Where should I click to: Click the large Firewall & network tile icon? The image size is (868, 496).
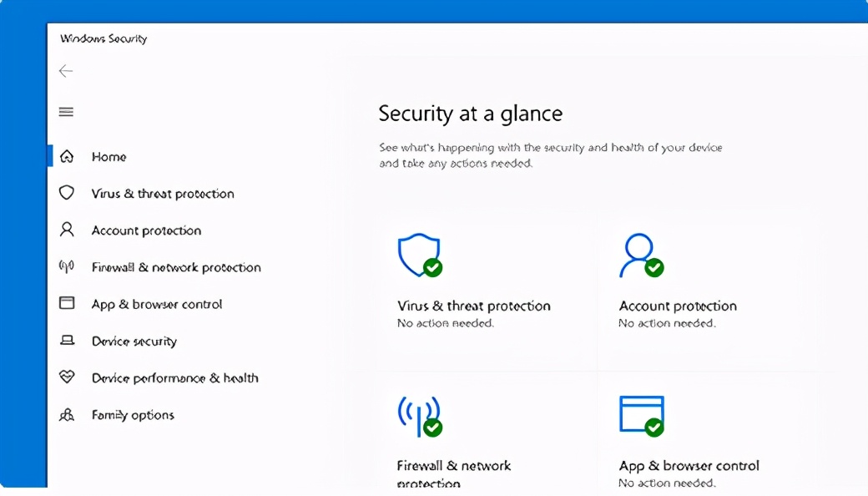(x=419, y=415)
